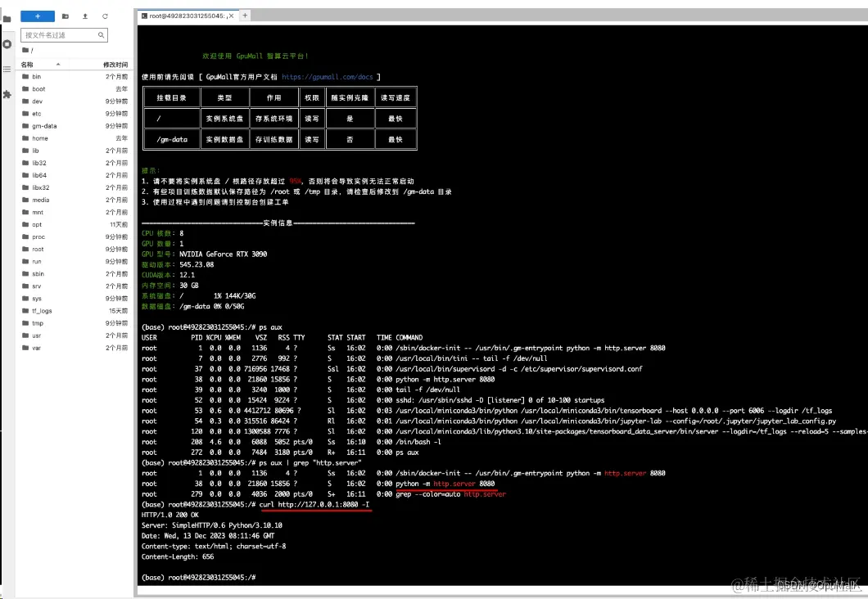Click 'Content-Length: 656' line in terminal

(178, 557)
